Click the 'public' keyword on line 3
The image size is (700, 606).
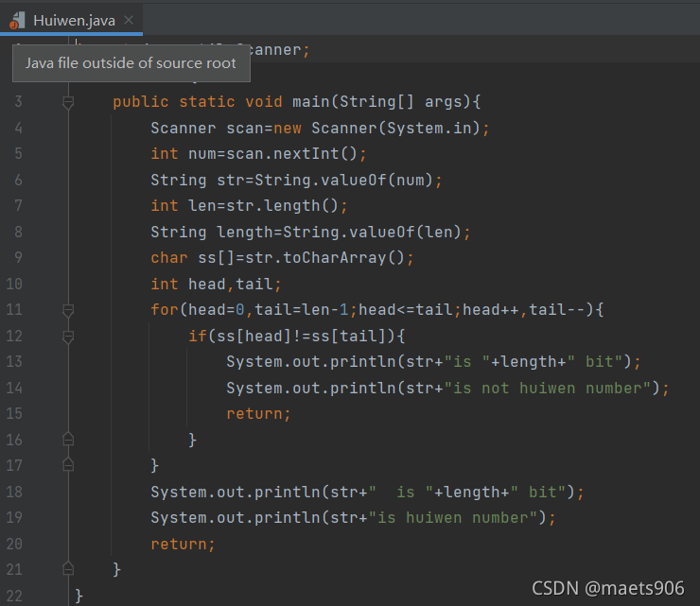click(x=141, y=102)
